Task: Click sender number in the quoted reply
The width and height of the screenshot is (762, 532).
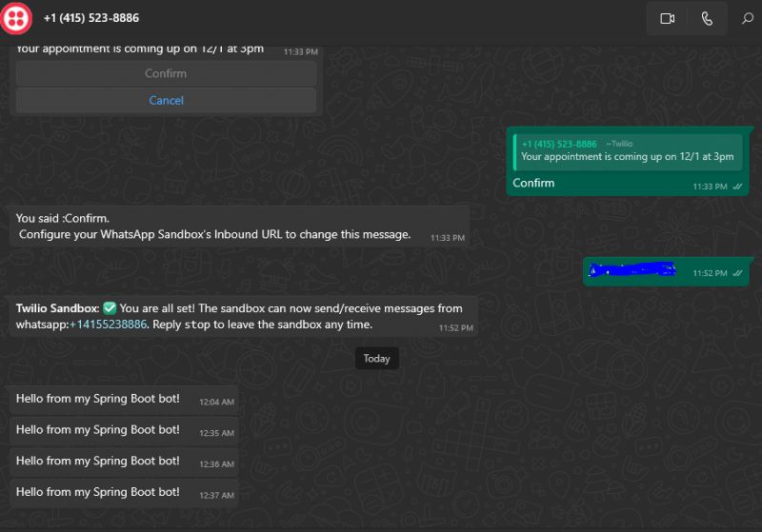Action: (559, 144)
